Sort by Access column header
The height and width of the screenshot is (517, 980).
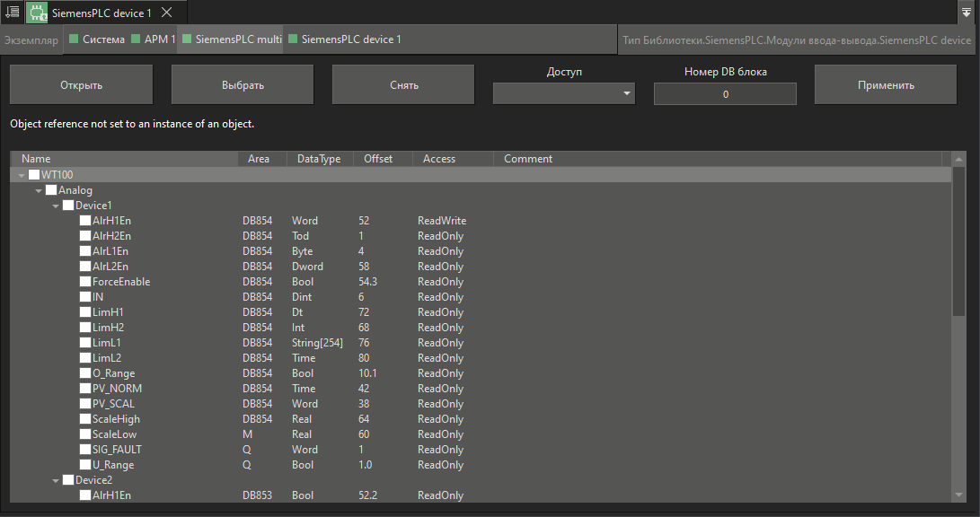[453, 159]
